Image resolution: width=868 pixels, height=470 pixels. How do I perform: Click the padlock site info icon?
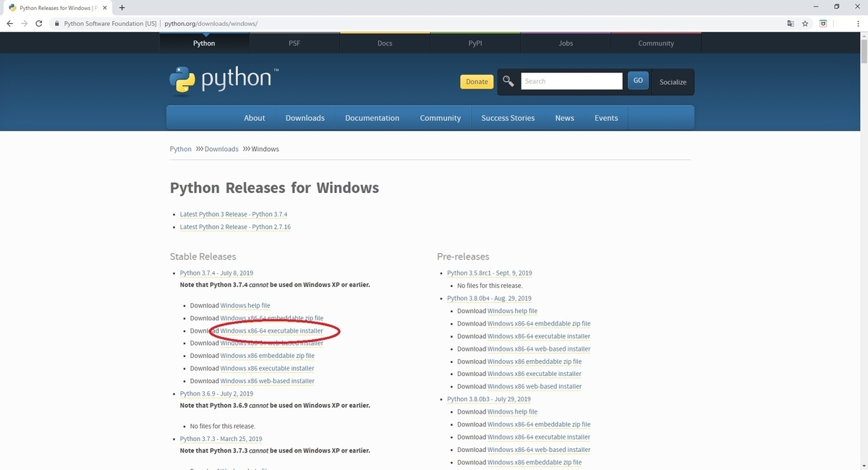(x=56, y=23)
